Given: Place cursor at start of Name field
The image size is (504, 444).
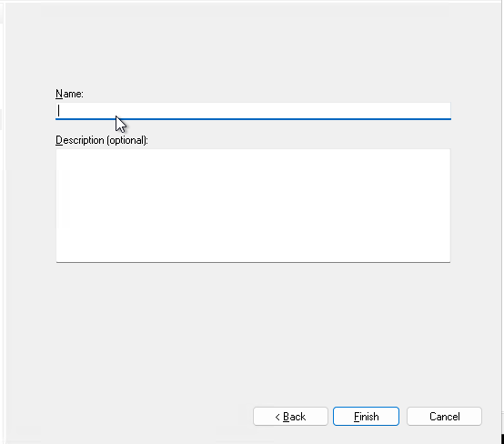Looking at the screenshot, I should 59,111.
